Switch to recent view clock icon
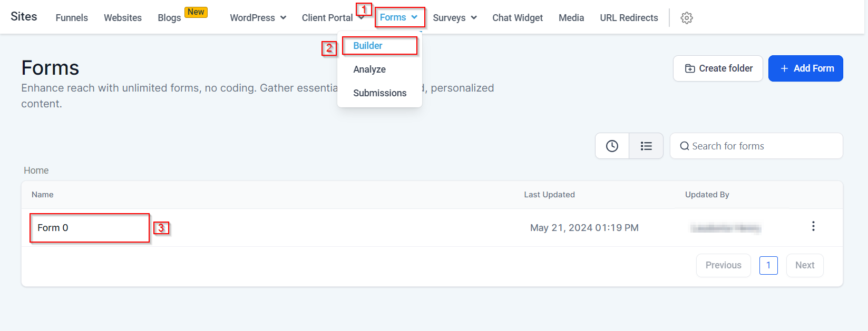868x331 pixels. [x=612, y=146]
